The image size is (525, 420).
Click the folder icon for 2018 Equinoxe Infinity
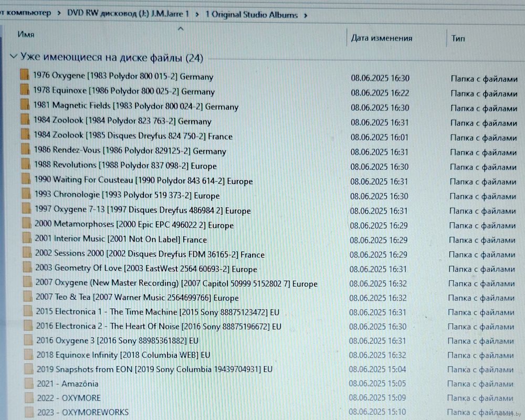[29, 354]
